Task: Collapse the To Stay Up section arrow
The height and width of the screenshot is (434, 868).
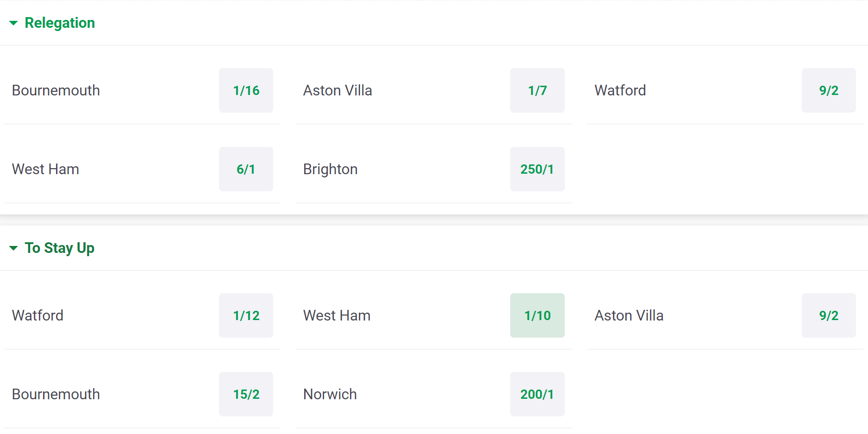Action: (13, 248)
